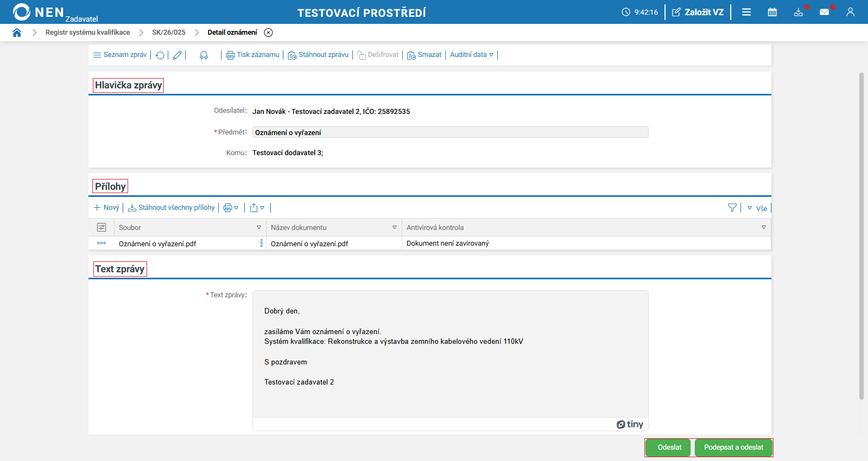Screen dimensions: 868x461
Task: Click the filter funnel icon
Action: [x=732, y=208]
